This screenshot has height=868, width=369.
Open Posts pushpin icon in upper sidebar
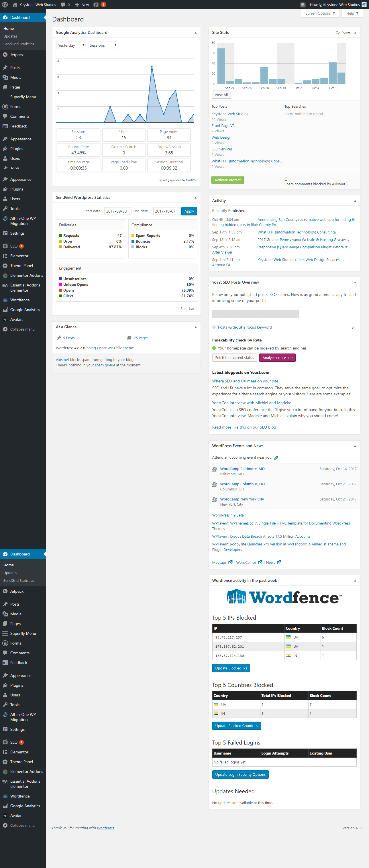5,68
